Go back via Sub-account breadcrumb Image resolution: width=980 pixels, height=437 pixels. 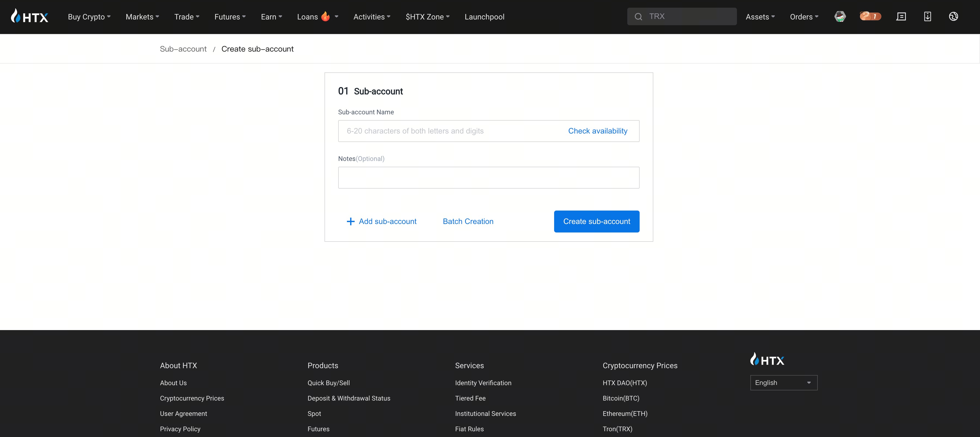click(x=183, y=49)
